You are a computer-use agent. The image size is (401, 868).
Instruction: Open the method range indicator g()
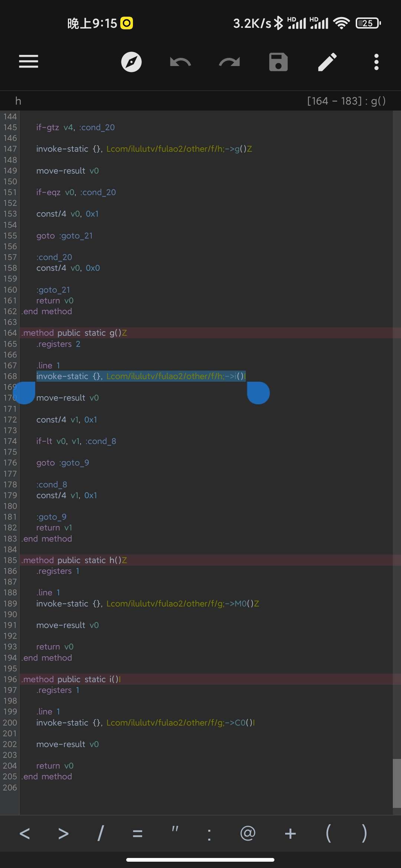pyautogui.click(x=346, y=101)
